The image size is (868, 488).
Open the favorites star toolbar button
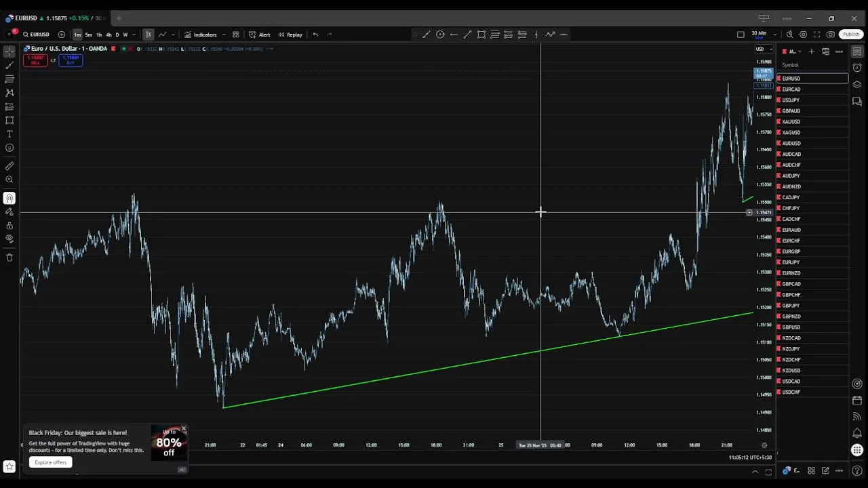pyautogui.click(x=9, y=466)
